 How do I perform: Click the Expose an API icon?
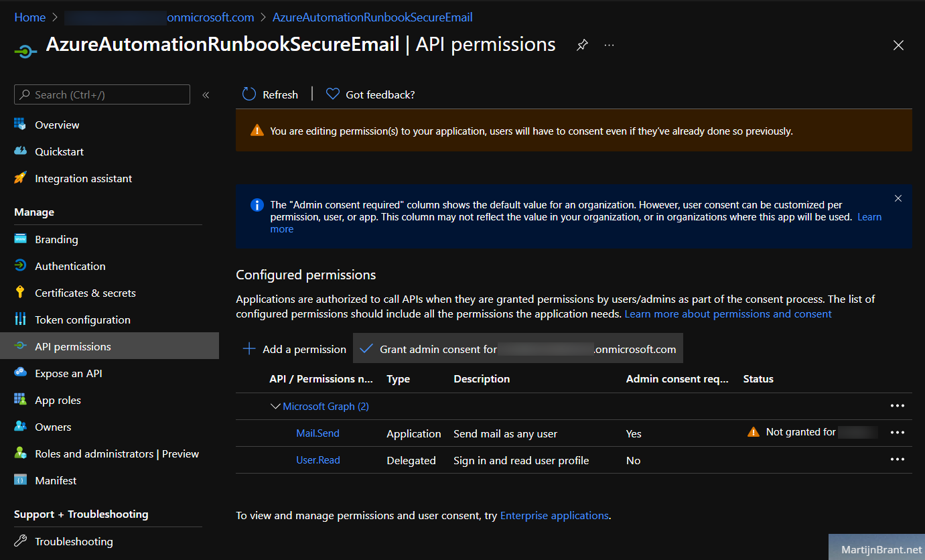[x=20, y=373]
